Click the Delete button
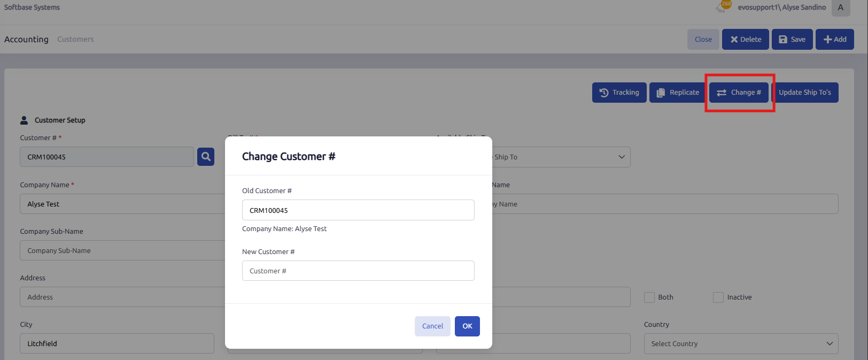The height and width of the screenshot is (360, 868). click(x=746, y=39)
